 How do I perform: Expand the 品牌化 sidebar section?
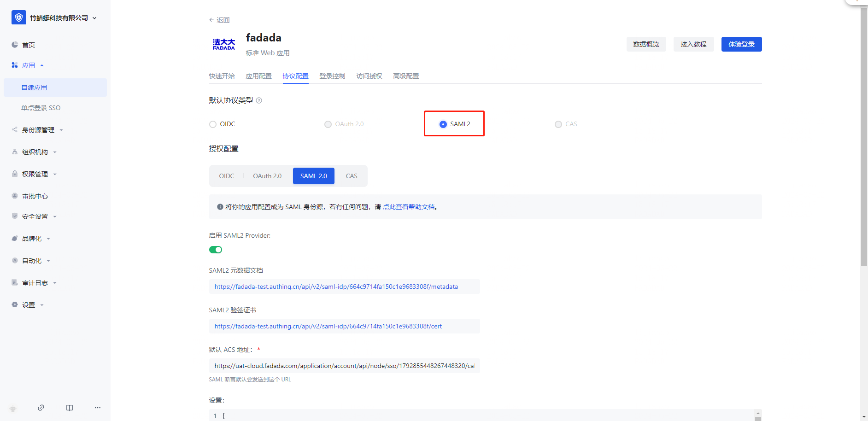click(48, 239)
